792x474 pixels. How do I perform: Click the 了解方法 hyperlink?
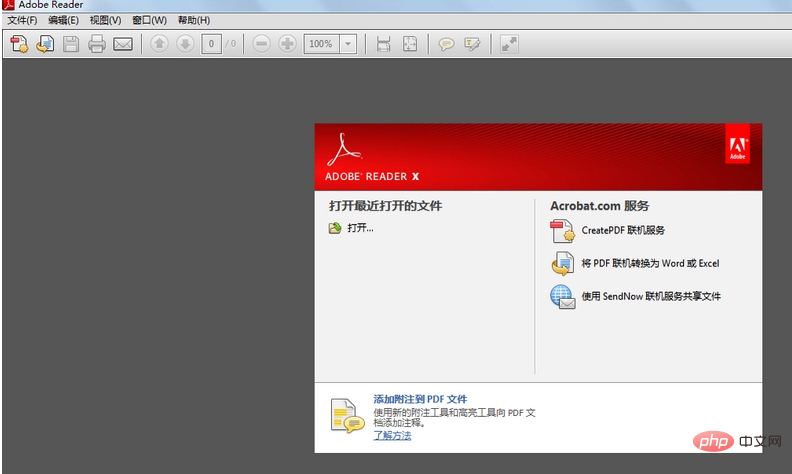click(x=392, y=436)
